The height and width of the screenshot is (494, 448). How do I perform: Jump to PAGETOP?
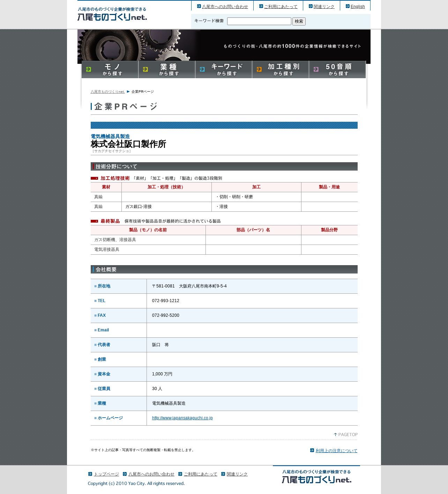[348, 435]
